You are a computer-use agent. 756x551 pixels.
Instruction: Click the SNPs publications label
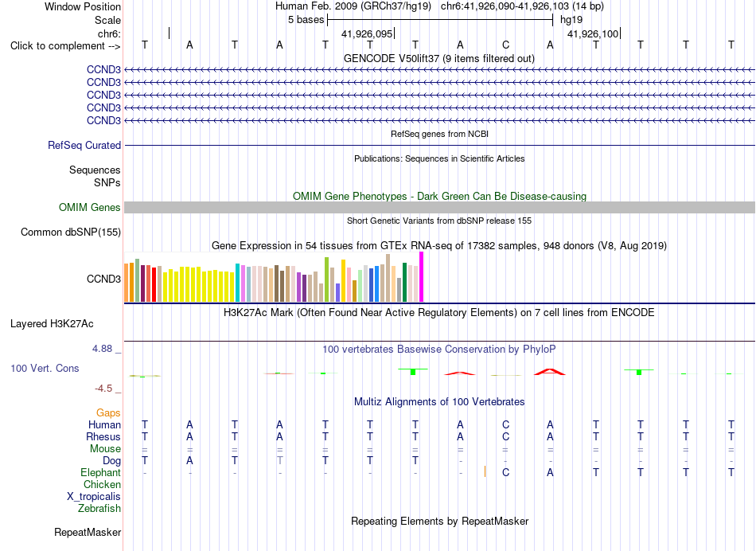[x=107, y=182]
